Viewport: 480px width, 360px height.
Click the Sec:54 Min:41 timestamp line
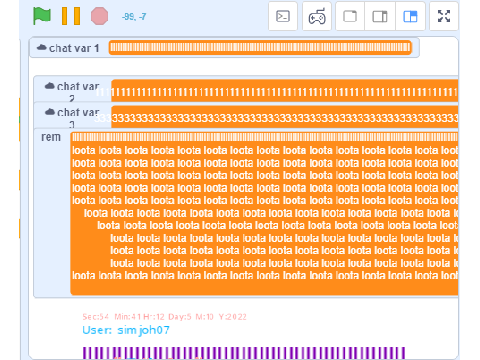164,317
